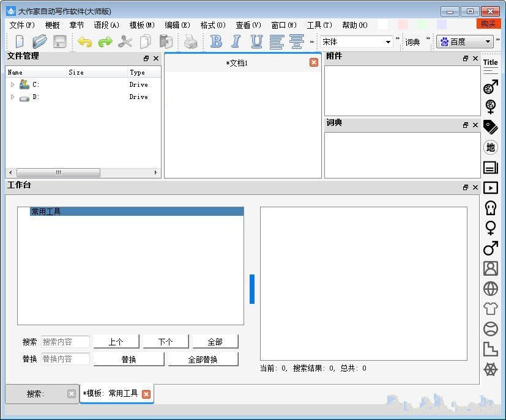This screenshot has height=420, width=506.
Task: Open the 模板(M) menu
Action: tap(142, 25)
